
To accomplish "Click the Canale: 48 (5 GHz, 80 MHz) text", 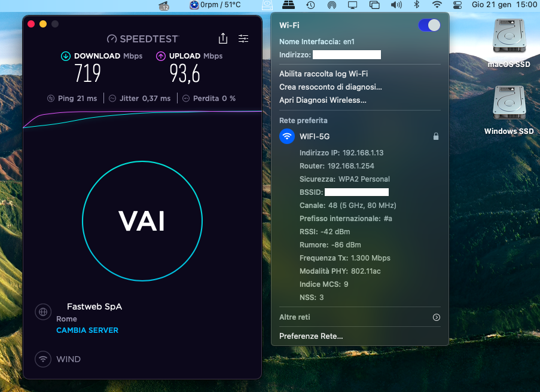I will coord(348,206).
